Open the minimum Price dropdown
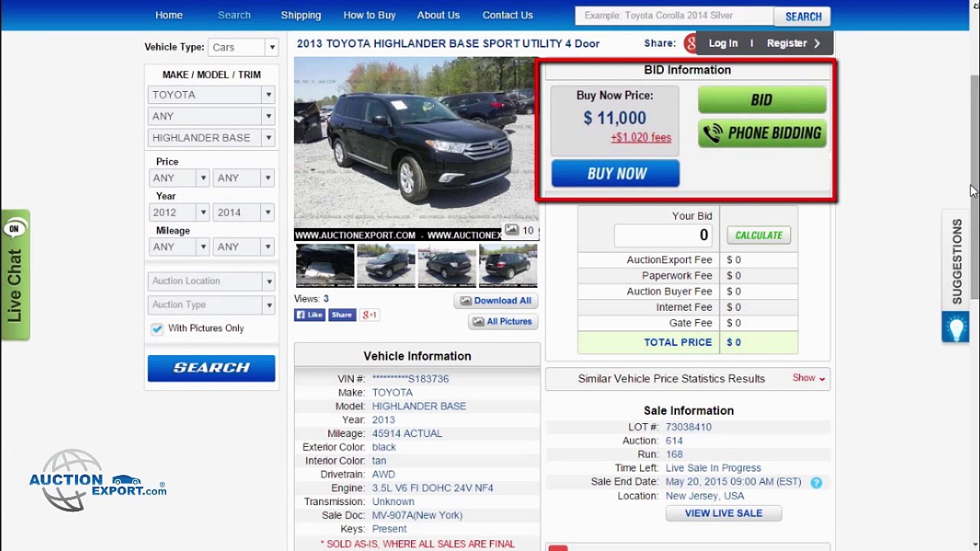Screen dimensions: 980x551 click(x=179, y=178)
